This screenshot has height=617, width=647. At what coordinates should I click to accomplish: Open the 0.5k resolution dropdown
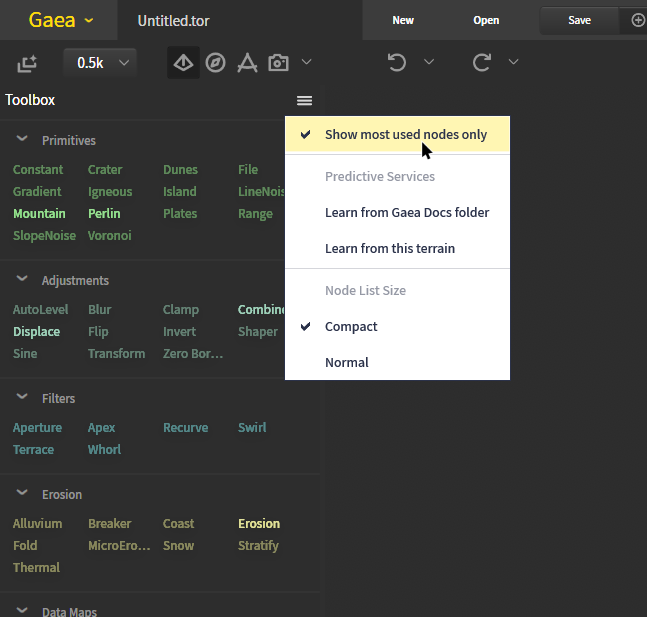point(100,63)
